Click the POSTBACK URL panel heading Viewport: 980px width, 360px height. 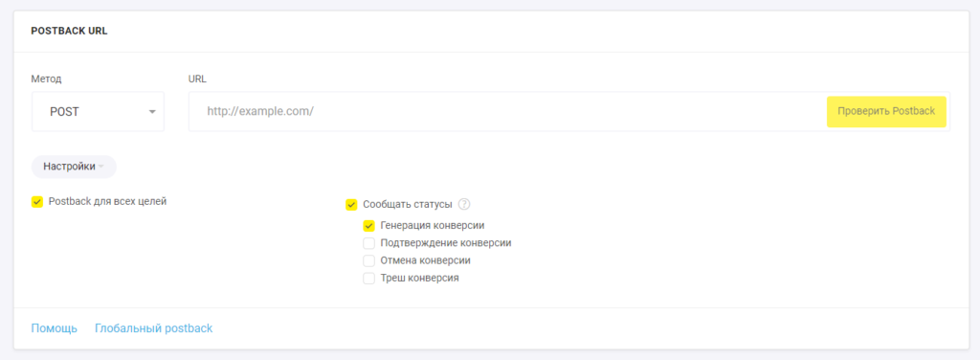click(69, 31)
